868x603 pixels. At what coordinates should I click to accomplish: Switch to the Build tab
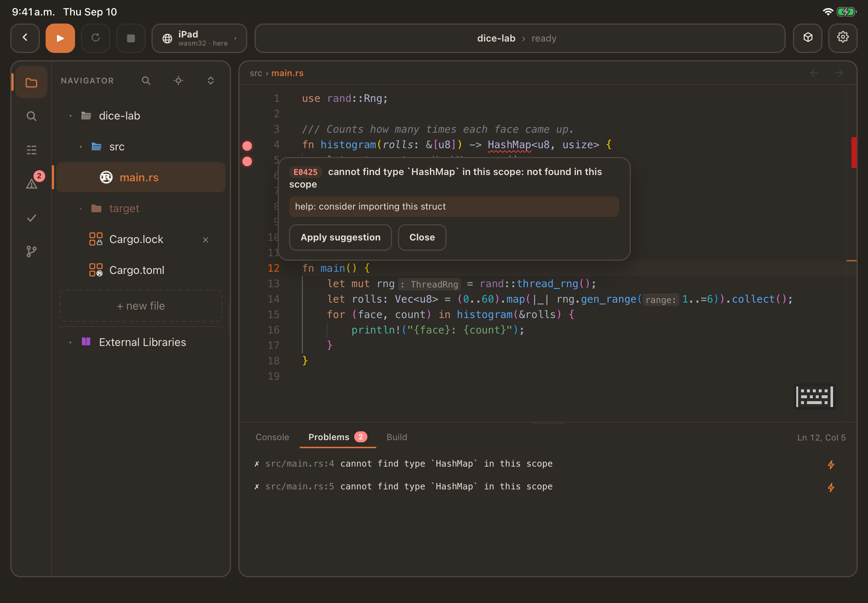(x=397, y=437)
